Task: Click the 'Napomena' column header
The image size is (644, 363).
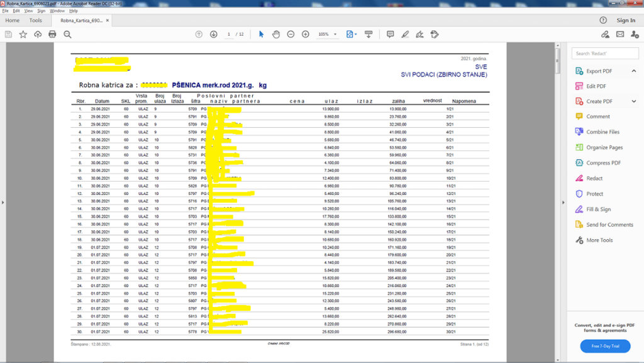Action: coord(464,101)
